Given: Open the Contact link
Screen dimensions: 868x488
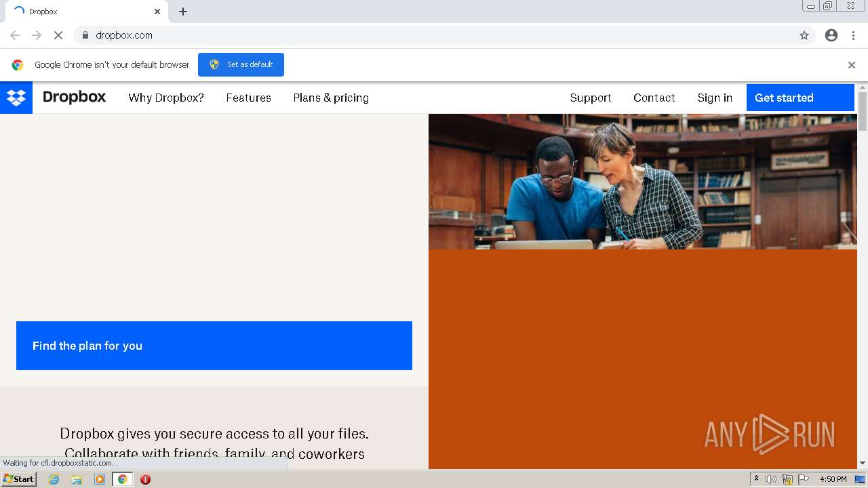Looking at the screenshot, I should pyautogui.click(x=654, y=98).
